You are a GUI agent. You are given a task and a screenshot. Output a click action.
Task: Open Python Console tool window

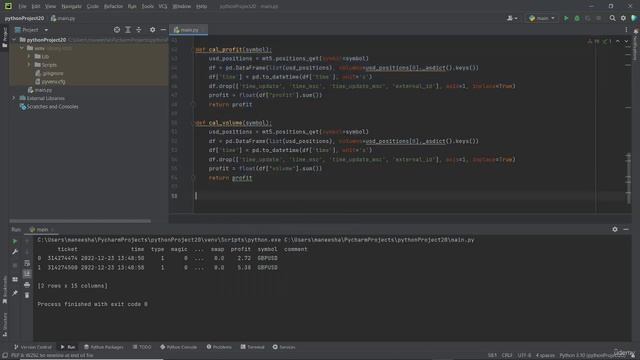point(178,347)
